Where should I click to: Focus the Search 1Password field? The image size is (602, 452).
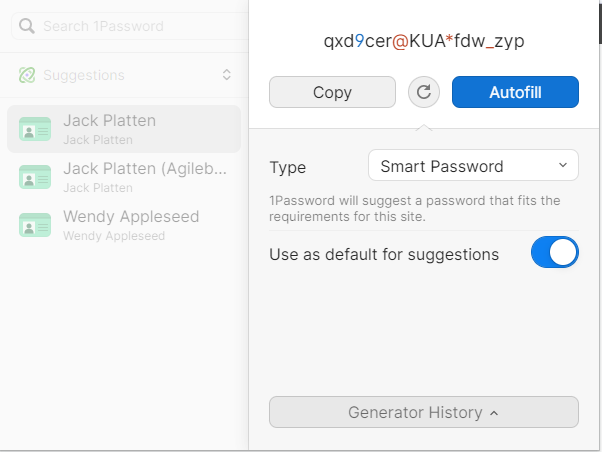click(x=130, y=26)
